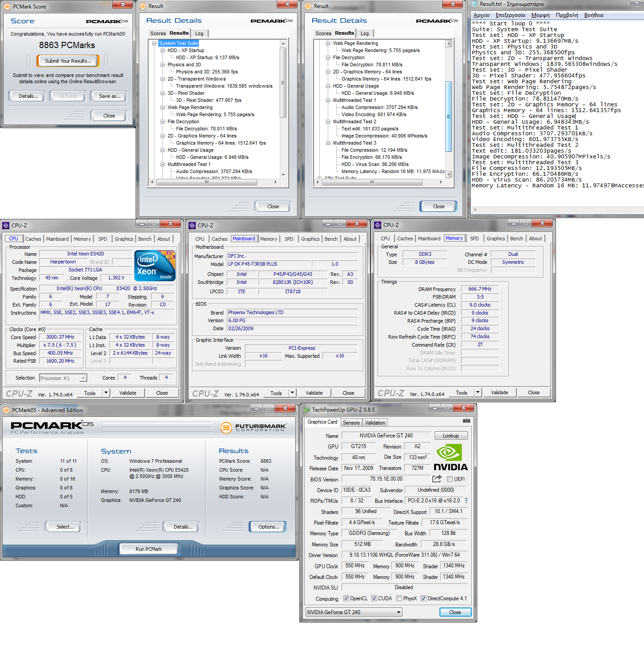Click the Notepad horizontal scrollbar left arrow
Viewport: 644px width, 663px height.
pos(475,210)
